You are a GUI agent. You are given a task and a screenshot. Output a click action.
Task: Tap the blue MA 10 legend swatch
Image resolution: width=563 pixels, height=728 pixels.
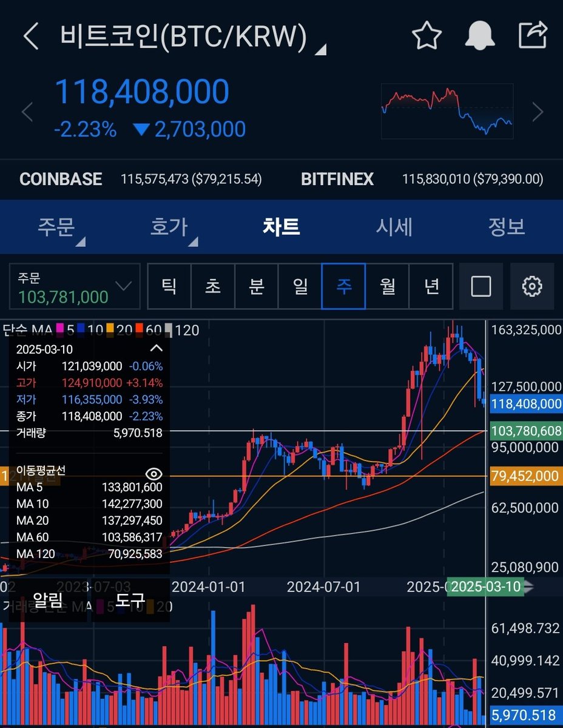81,330
